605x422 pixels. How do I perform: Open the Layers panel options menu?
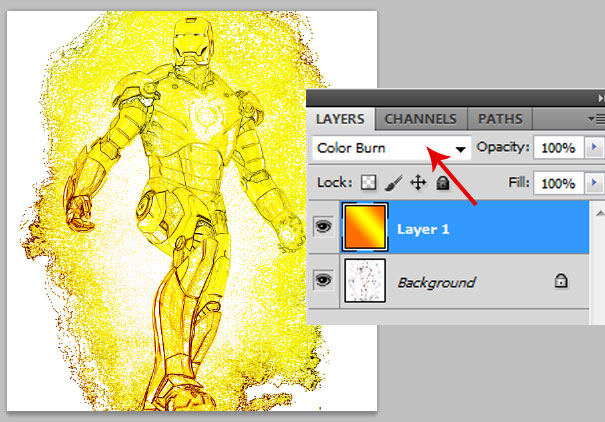(x=597, y=119)
